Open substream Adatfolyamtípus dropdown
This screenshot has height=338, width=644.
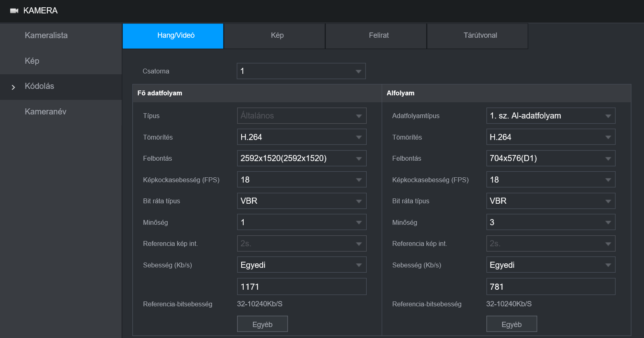pos(550,116)
